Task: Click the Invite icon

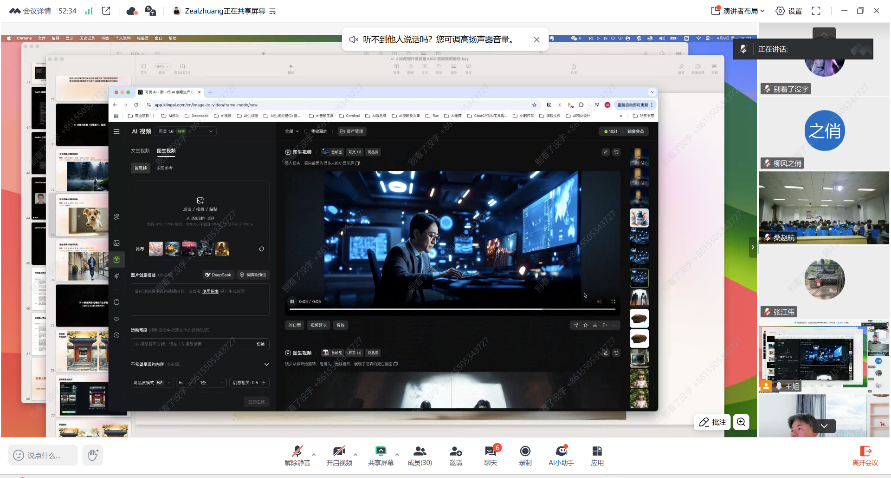Action: pos(456,453)
